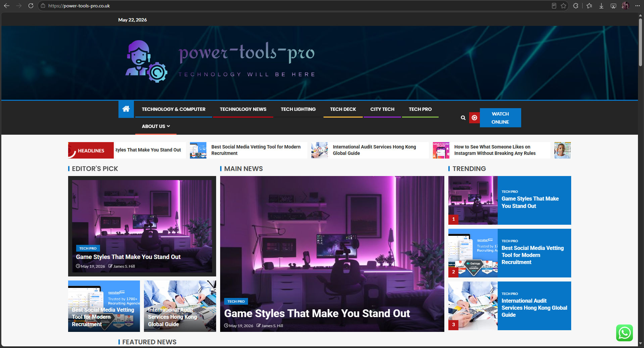Click the site info lock icon
644x348 pixels.
tap(43, 6)
